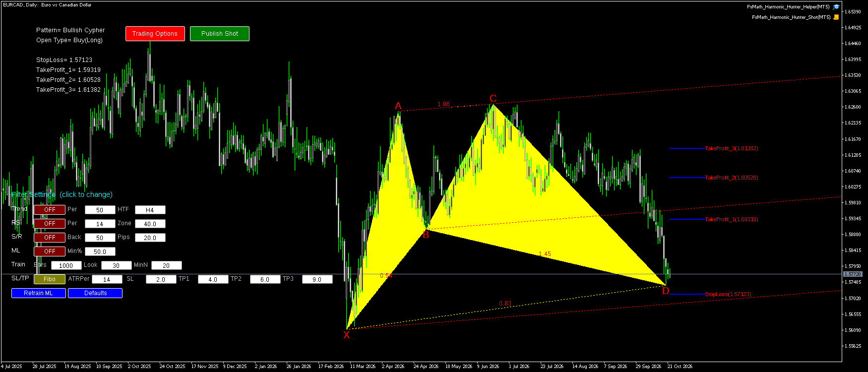
Task: Click the Publish Shot button
Action: (x=220, y=34)
